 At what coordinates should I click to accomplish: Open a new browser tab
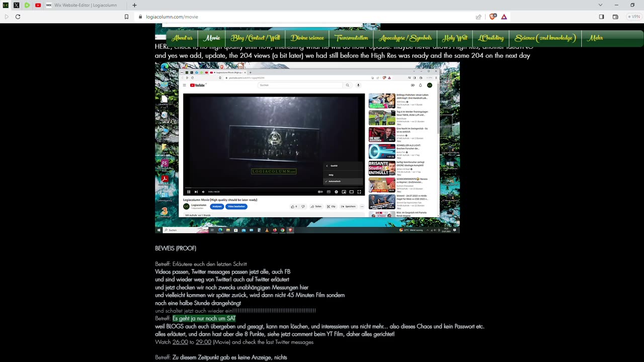pos(134,5)
